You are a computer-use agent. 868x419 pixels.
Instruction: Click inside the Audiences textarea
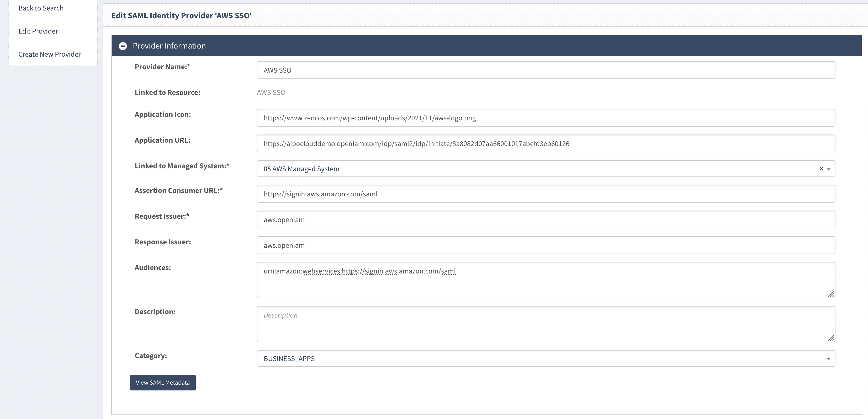click(x=546, y=283)
